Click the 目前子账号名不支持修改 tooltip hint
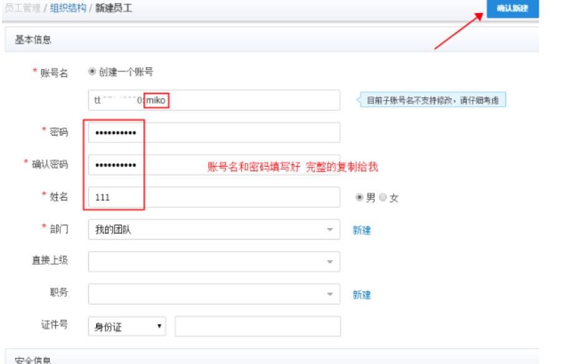This screenshot has height=364, width=588. click(433, 100)
